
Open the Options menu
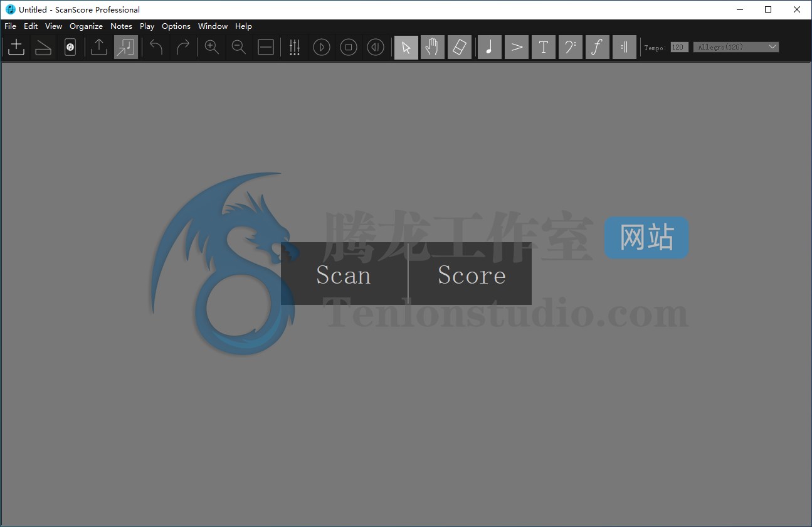pyautogui.click(x=176, y=26)
